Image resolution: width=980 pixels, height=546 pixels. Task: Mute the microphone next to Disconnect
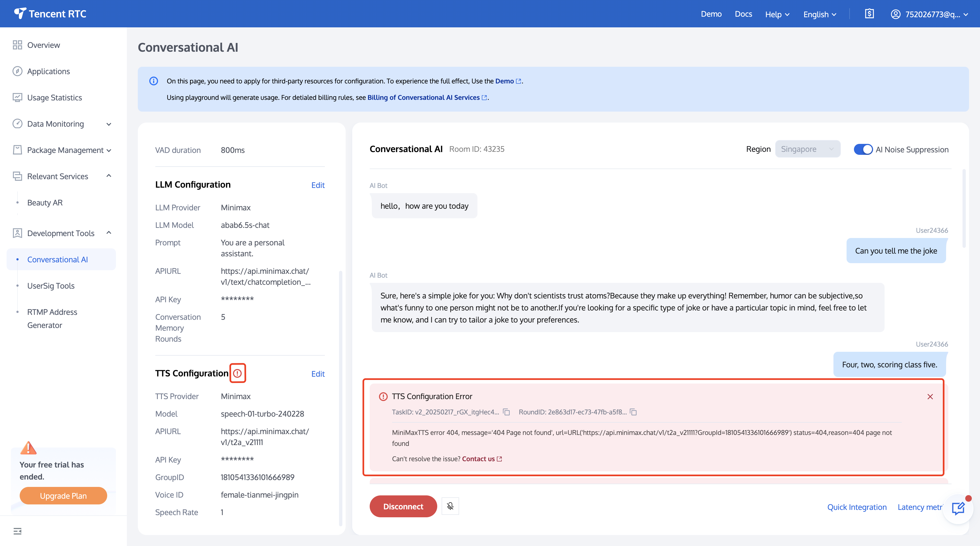[450, 506]
